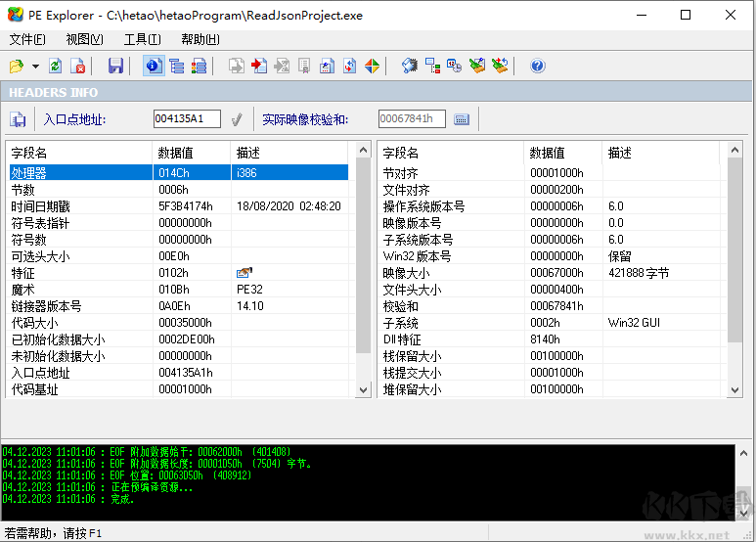
Task: Click the save headers icon left of 入口点地址
Action: pos(18,119)
